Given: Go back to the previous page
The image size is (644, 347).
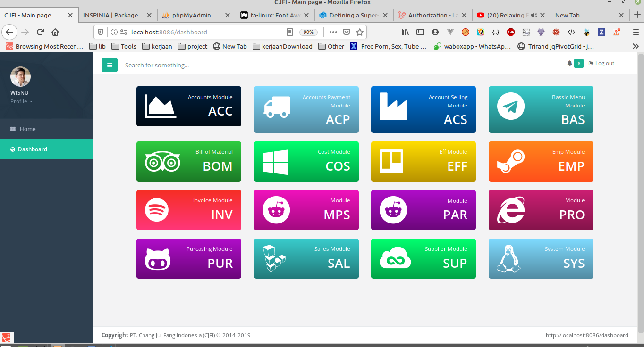Looking at the screenshot, I should 10,32.
